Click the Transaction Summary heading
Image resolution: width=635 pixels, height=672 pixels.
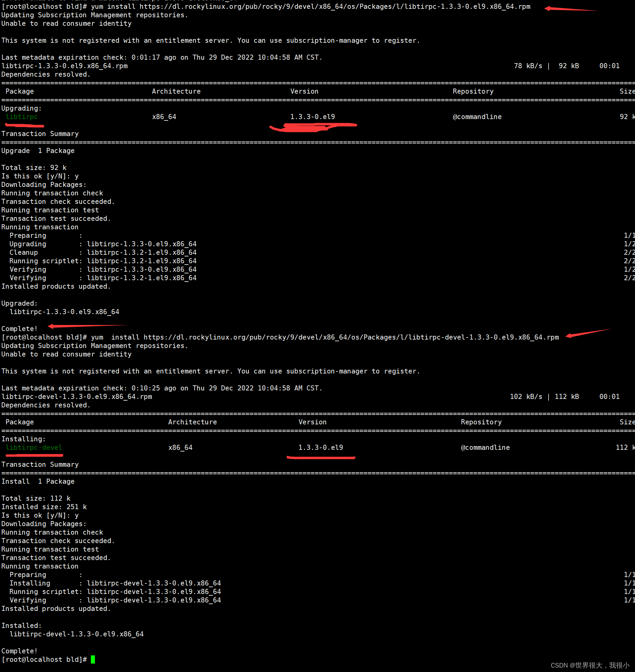point(40,133)
